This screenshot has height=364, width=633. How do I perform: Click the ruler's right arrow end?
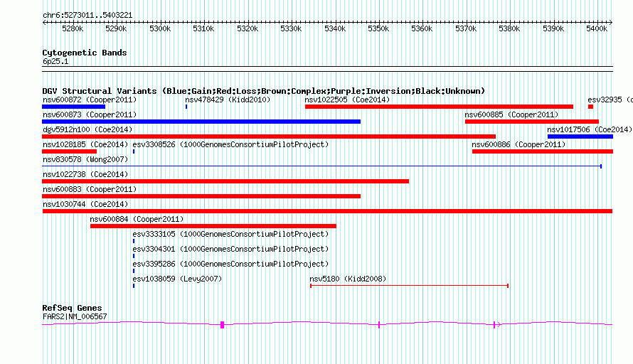point(611,23)
